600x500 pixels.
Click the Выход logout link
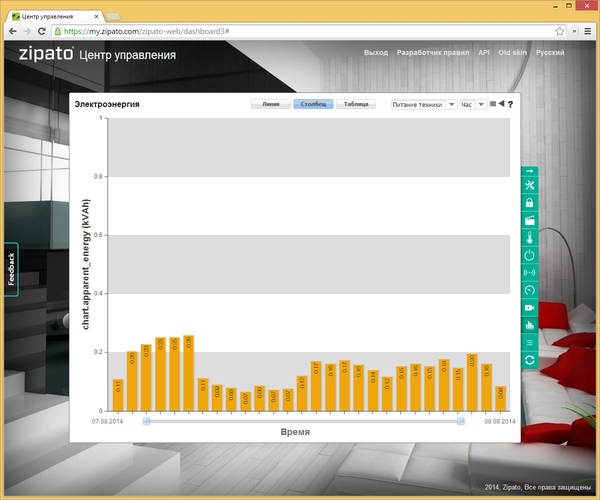(376, 53)
